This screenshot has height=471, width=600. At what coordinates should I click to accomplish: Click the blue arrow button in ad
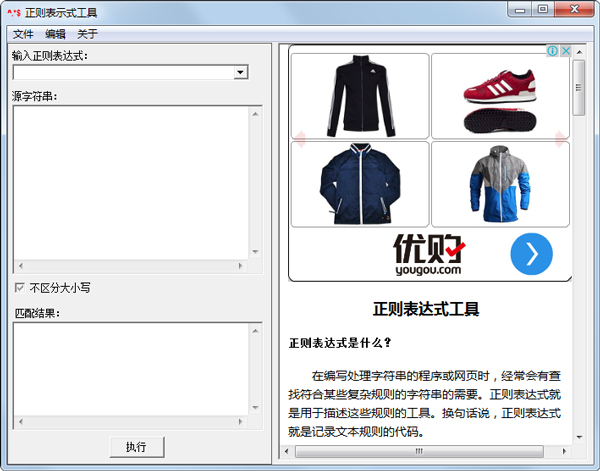pos(532,254)
